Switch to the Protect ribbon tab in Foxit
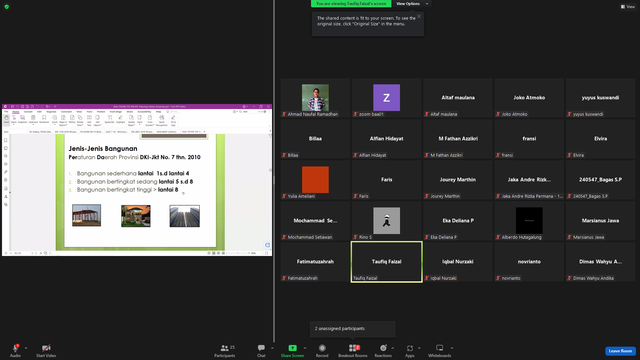640x360 pixels. [101, 111]
